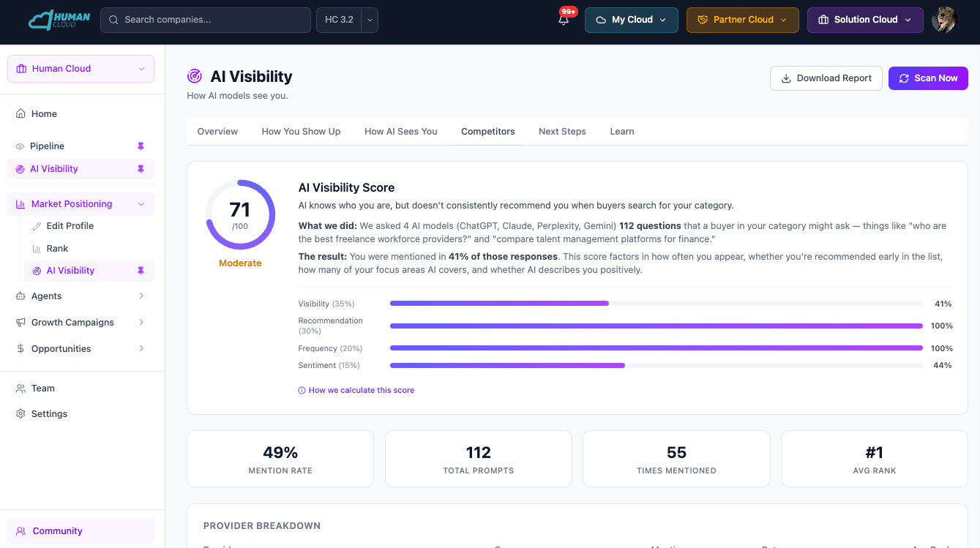
Task: Click the Growth Campaigns megaphone icon
Action: pyautogui.click(x=20, y=323)
